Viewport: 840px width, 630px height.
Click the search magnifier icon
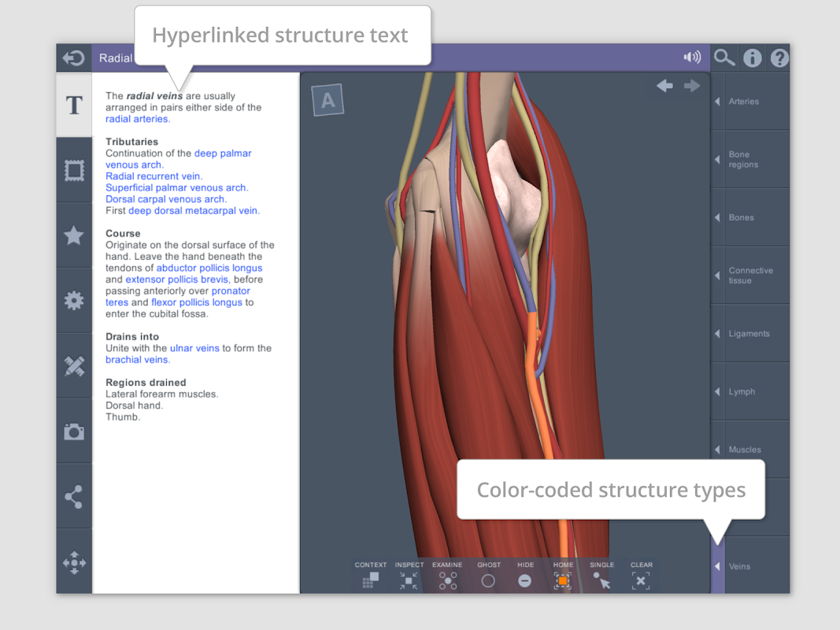click(723, 58)
